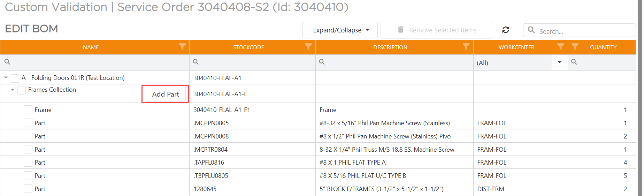This screenshot has width=644, height=196.
Task: Select checkbox for part .MCPPN0805
Action: 28,123
